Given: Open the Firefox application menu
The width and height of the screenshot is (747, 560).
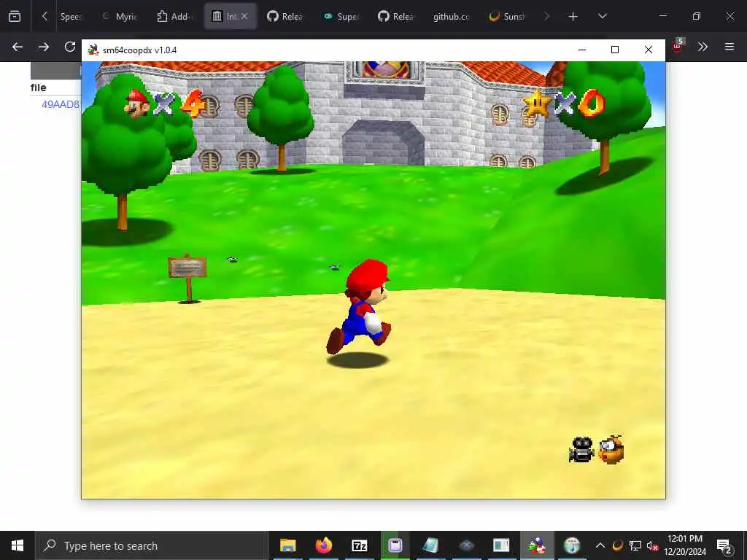Looking at the screenshot, I should (x=729, y=47).
